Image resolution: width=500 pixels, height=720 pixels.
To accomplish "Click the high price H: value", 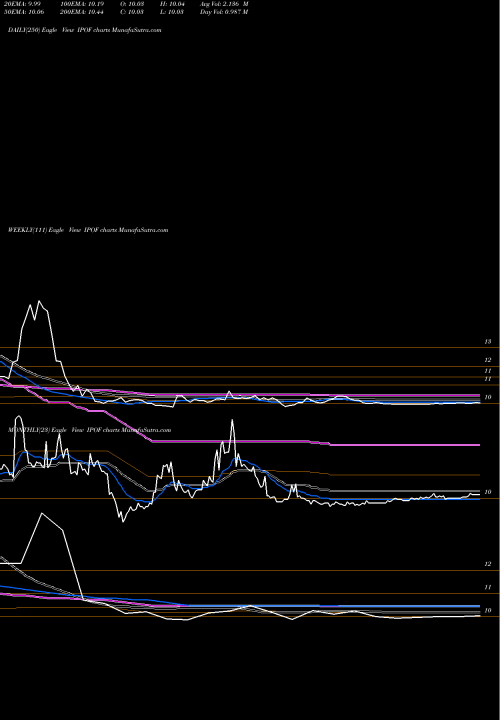I will (x=173, y=4).
